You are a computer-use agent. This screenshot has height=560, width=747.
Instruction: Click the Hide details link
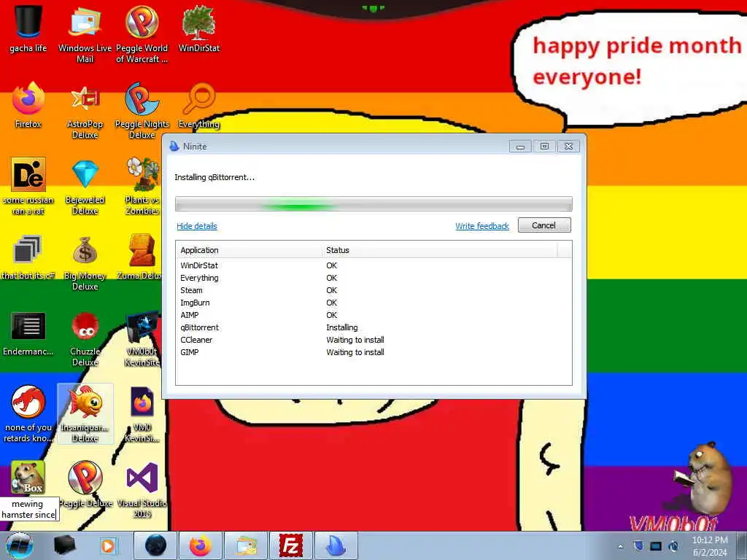point(197,226)
